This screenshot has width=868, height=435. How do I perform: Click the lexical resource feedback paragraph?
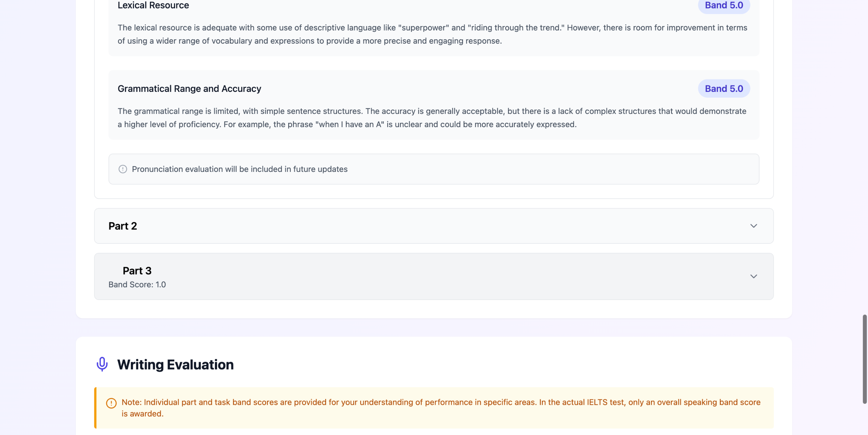click(432, 34)
